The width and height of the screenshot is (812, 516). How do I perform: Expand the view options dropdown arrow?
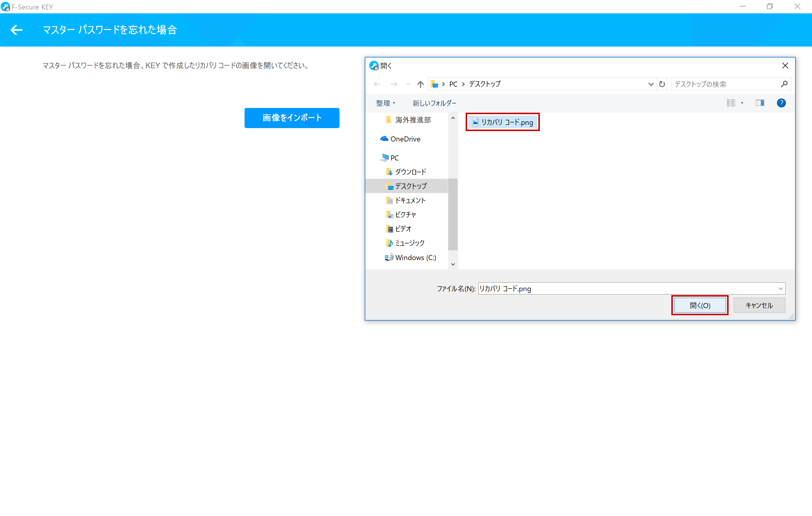tap(742, 103)
